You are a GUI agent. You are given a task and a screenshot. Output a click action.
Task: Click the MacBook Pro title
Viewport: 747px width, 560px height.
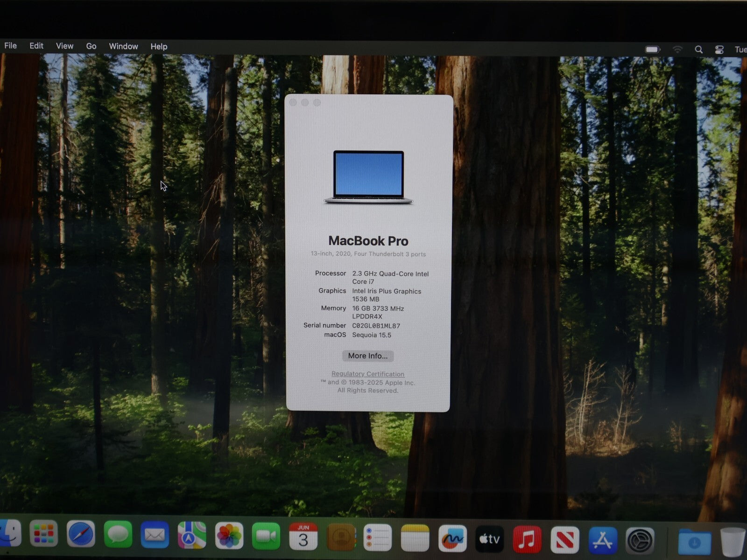pos(368,241)
